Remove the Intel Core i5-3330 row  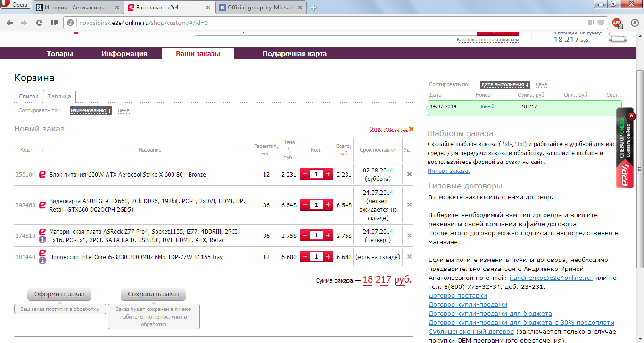pos(409,257)
